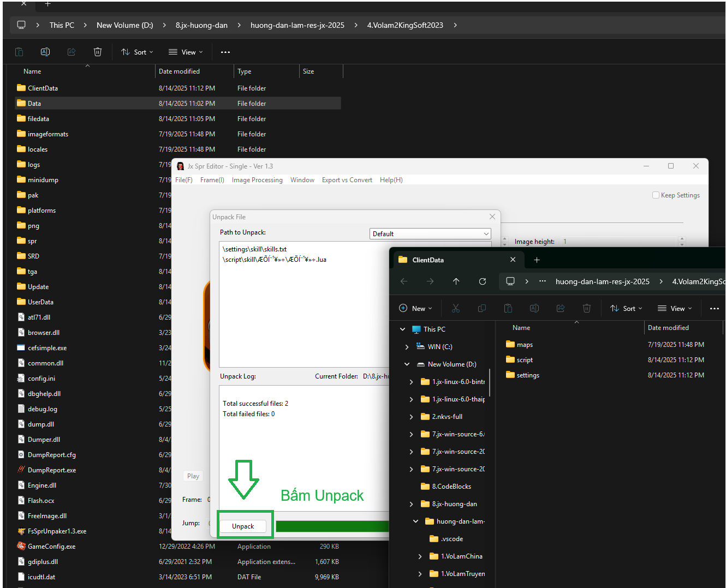The height and width of the screenshot is (588, 726).
Task: Close the Unpack File dialog
Action: tap(492, 217)
